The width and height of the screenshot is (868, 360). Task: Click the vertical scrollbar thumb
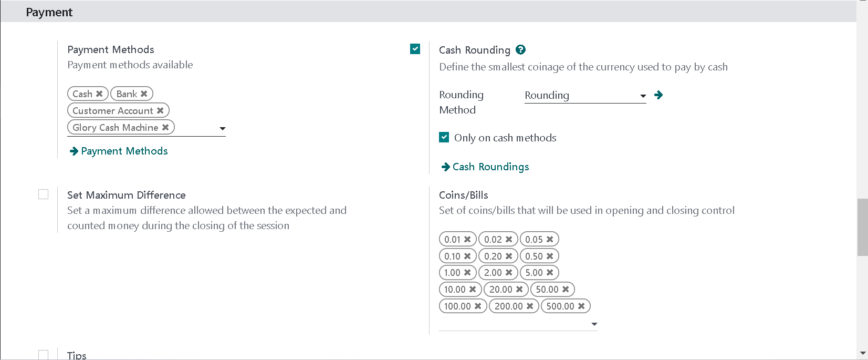[x=863, y=227]
